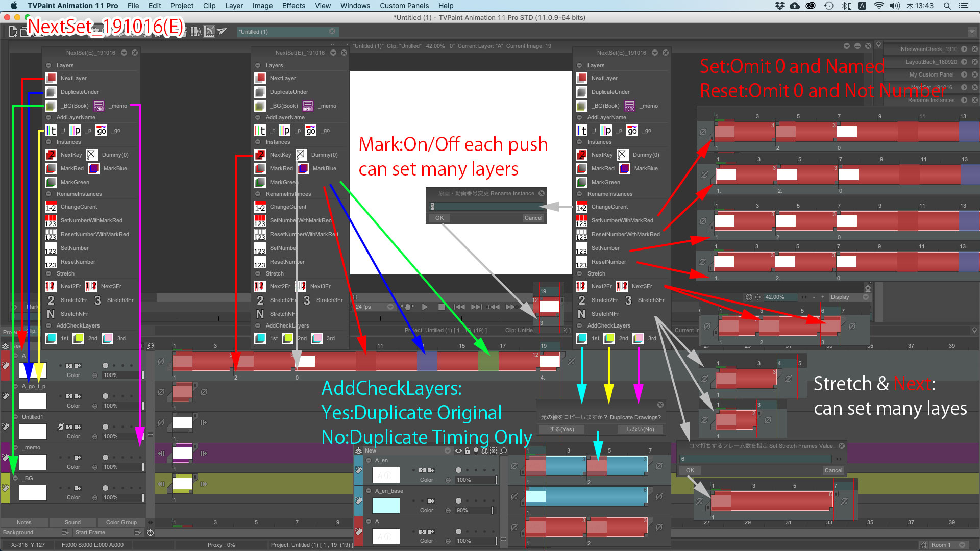This screenshot has width=980, height=551.
Task: Click StretchNFr icon in rightmost NextSet panel
Action: [581, 314]
